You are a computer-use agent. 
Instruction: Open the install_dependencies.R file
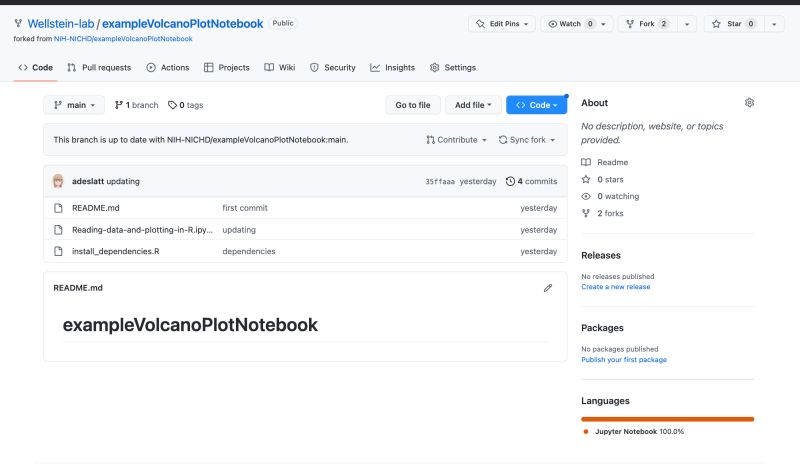coord(115,251)
